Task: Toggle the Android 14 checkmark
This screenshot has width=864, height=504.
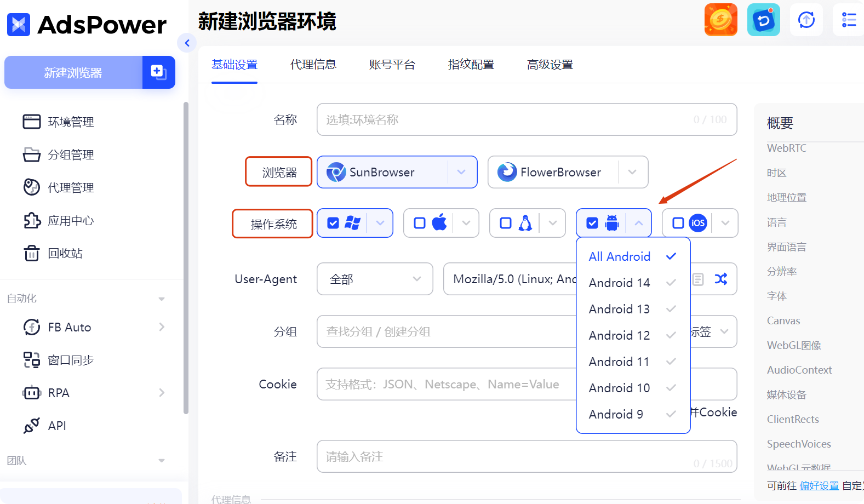Action: point(671,283)
